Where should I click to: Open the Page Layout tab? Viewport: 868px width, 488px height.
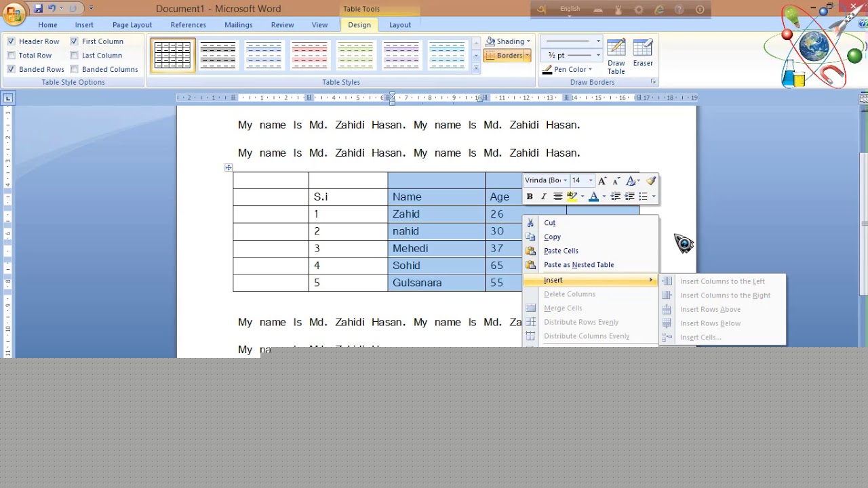point(132,25)
